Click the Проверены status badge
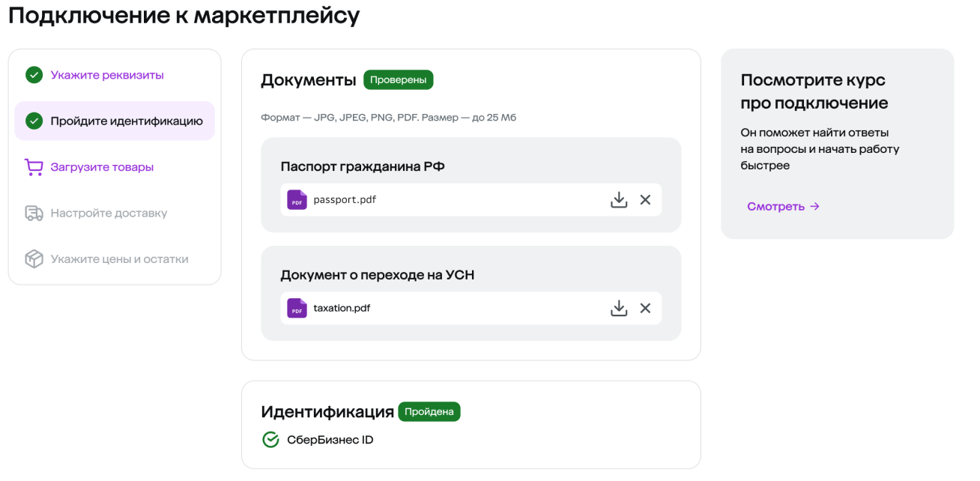The width and height of the screenshot is (980, 481). click(398, 80)
